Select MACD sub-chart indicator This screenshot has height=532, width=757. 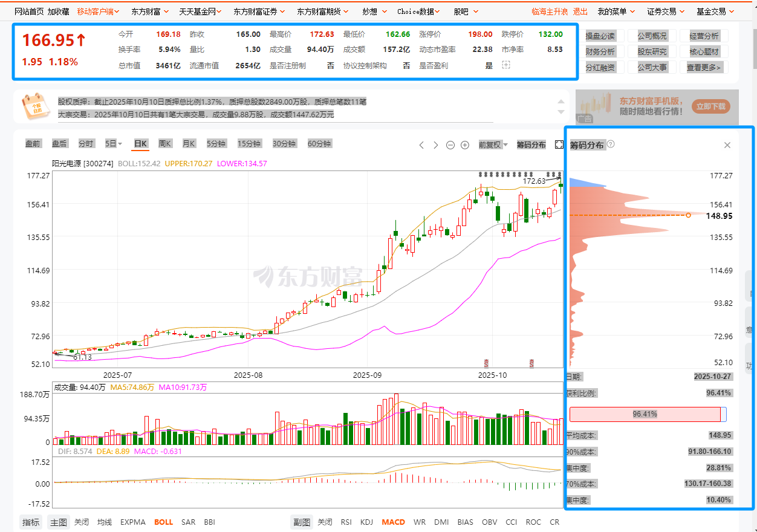pyautogui.click(x=394, y=522)
